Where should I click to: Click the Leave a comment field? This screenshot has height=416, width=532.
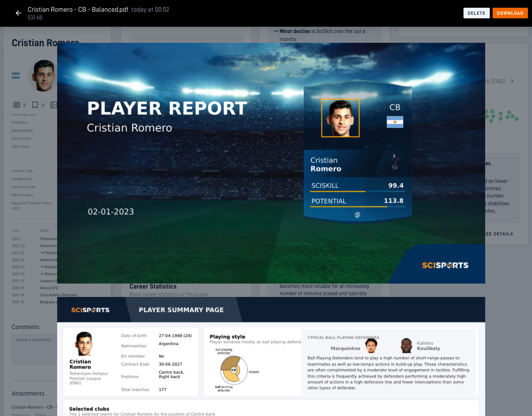[34, 349]
